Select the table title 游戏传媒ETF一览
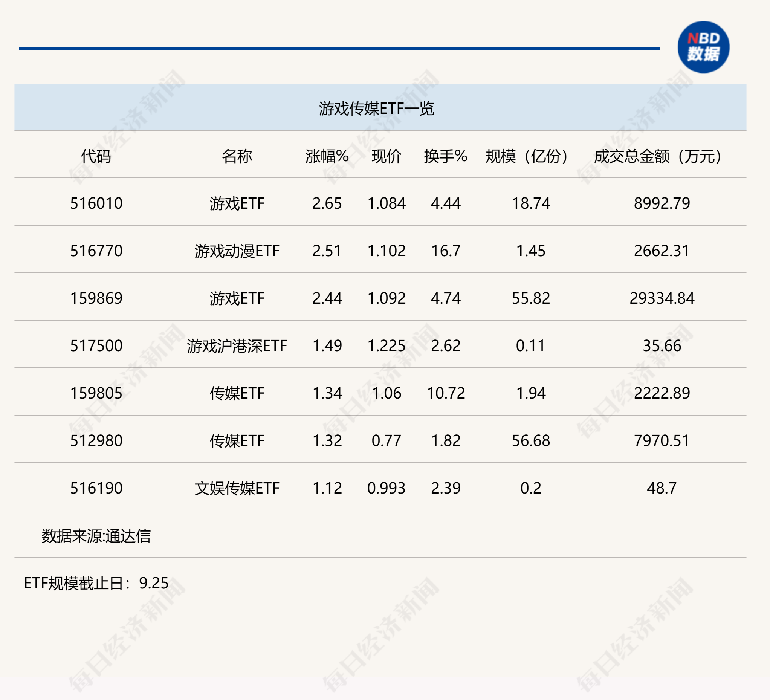 (376, 109)
